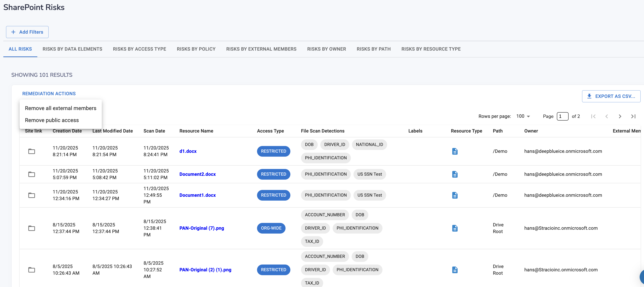Click resource type icon for PAN-Original (2) (1).png
This screenshot has height=287, width=644.
tap(455, 270)
